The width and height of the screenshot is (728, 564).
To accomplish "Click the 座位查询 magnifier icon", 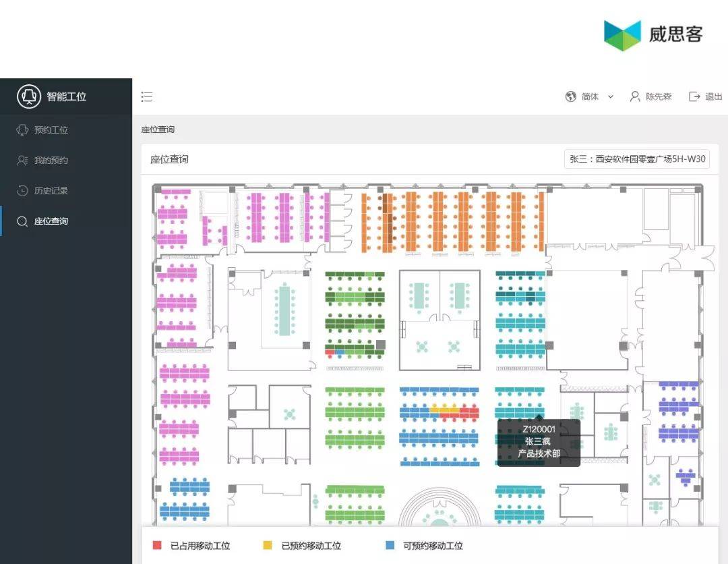I will coord(22,221).
